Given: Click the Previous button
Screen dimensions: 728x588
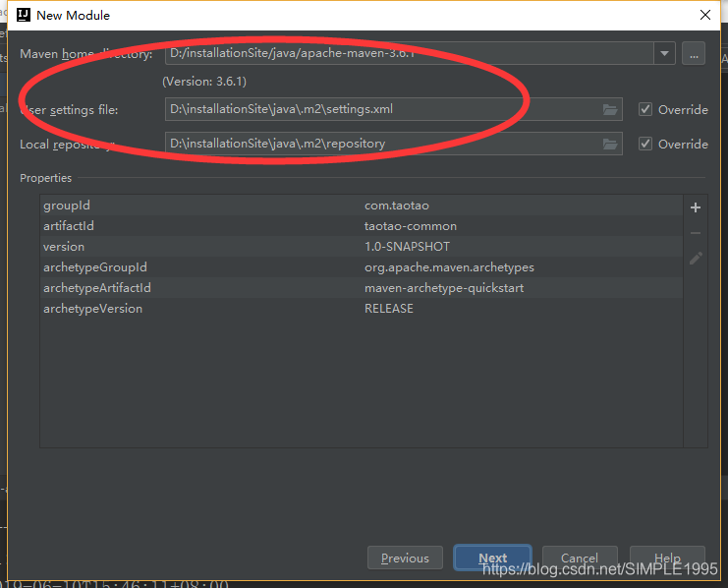Looking at the screenshot, I should pos(405,558).
